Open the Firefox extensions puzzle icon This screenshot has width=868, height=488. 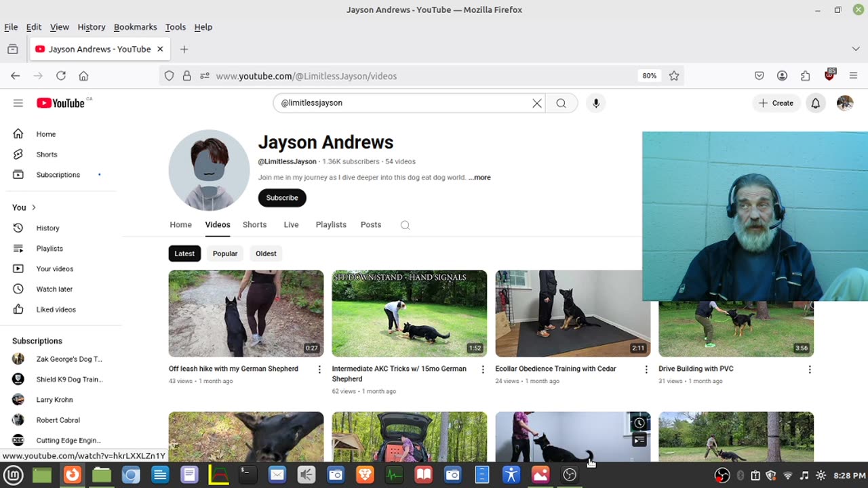point(806,76)
